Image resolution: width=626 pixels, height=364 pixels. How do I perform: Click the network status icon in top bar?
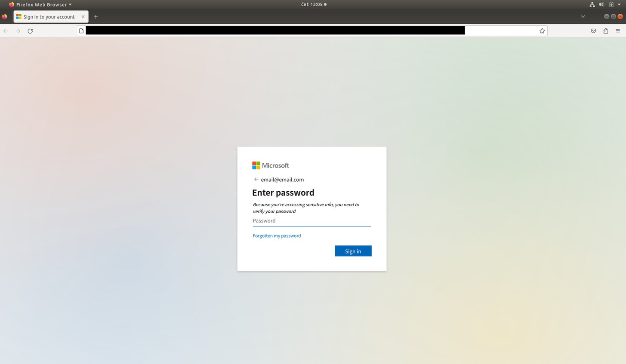[592, 4]
